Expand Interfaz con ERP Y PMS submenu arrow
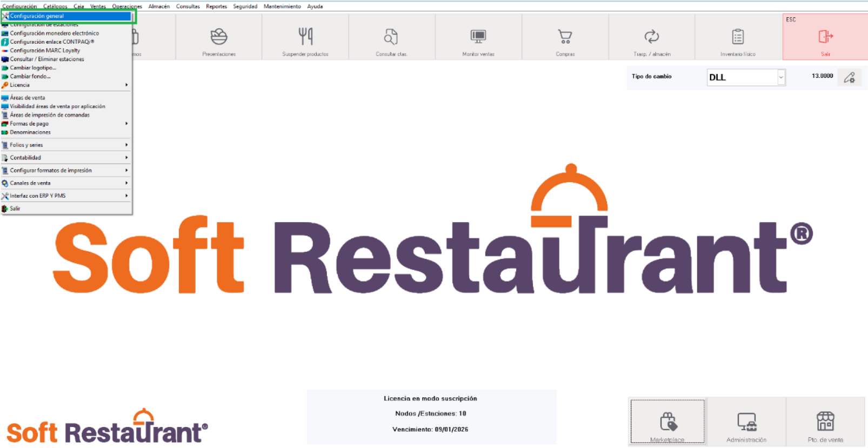The height and width of the screenshot is (448, 868). [126, 196]
